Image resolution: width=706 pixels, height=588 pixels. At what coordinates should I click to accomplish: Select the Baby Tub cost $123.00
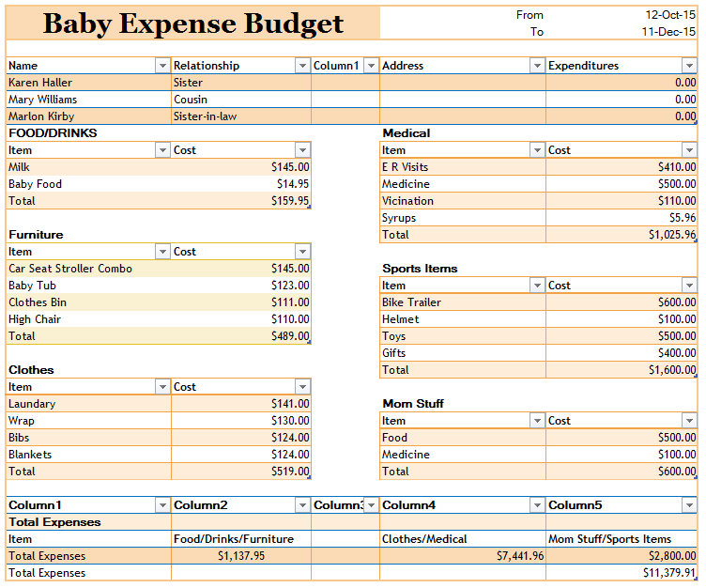click(241, 286)
